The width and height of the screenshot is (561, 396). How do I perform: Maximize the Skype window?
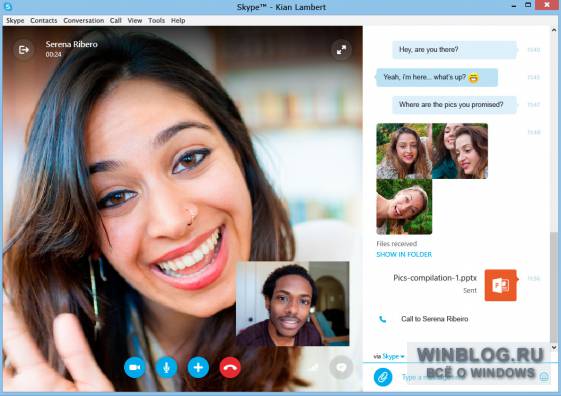click(528, 5)
